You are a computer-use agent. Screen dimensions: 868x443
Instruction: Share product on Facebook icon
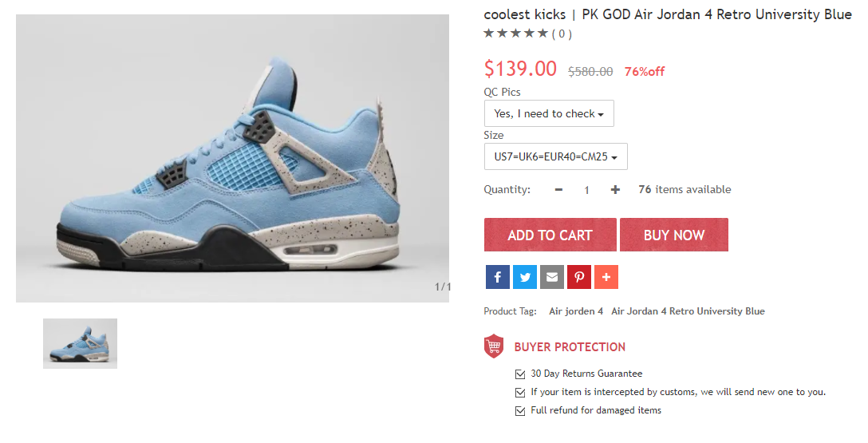[x=497, y=277]
